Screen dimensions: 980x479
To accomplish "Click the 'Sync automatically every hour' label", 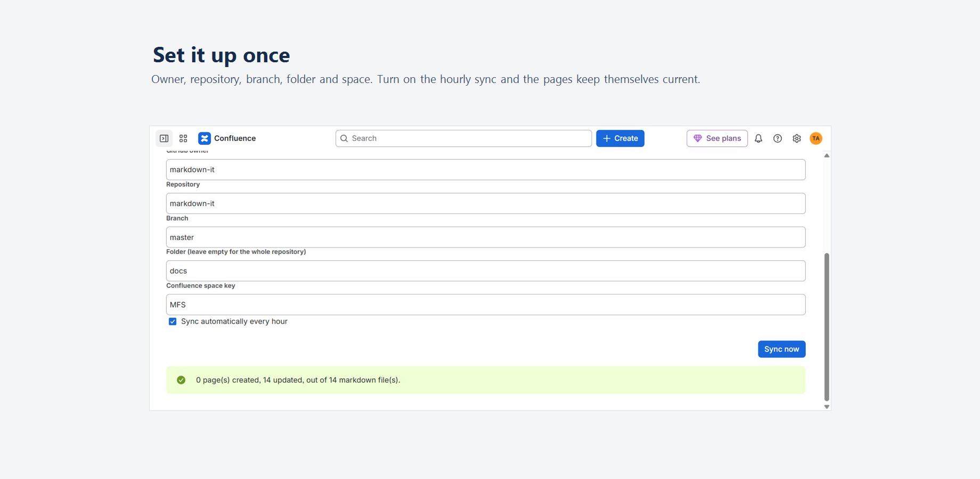I will (234, 321).
